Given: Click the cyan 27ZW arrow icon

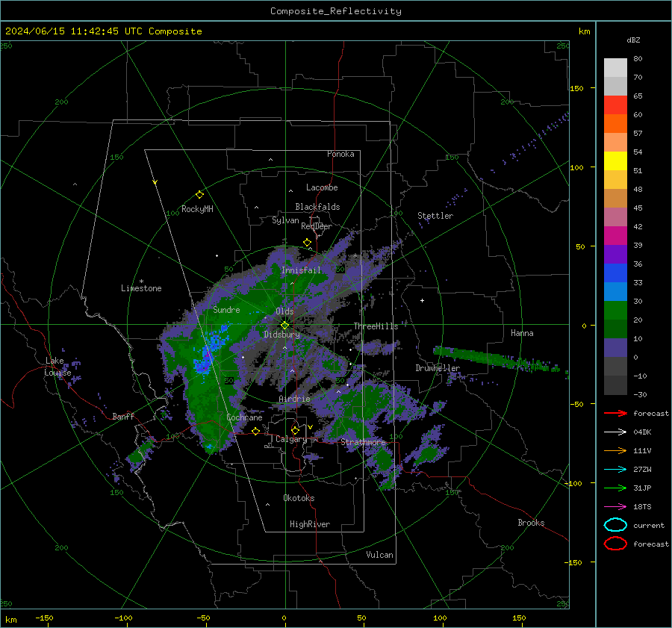Looking at the screenshot, I should [615, 470].
